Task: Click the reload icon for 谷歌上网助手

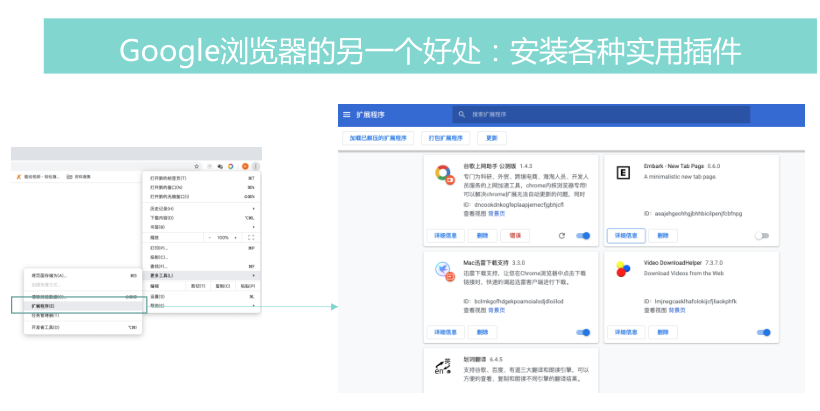Action: point(562,236)
